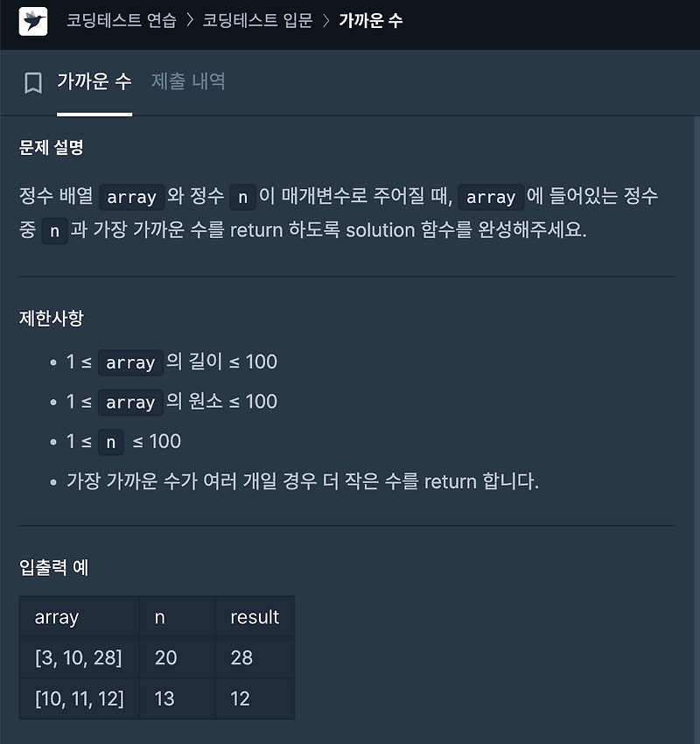Open the 코딩테스트 연습 breadcrumb link
Screen dimensions: 700x744
pos(122,24)
